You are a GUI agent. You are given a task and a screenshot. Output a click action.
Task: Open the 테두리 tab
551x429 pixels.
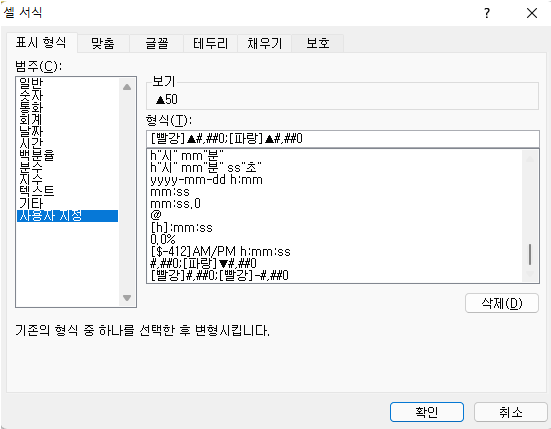(x=210, y=44)
